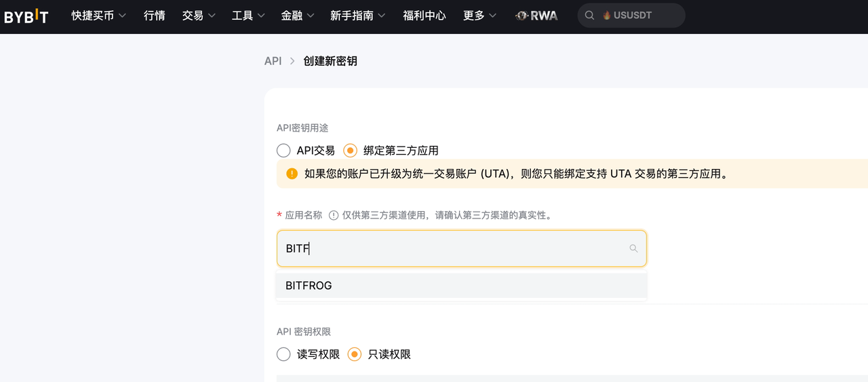Open the RWA icon link
Screen dimensions: 868x382
[x=536, y=16]
